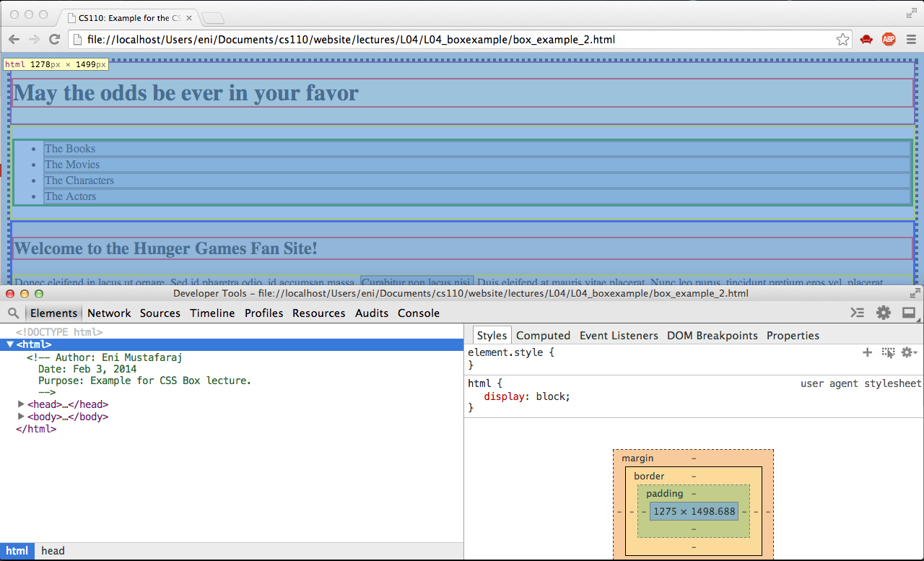
Task: Go back with browser back arrow
Action: point(14,40)
